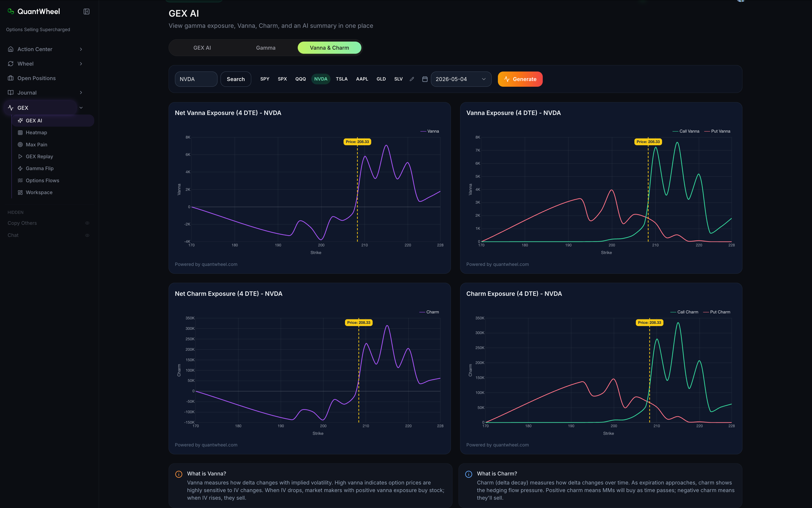Toggle Vanna series in net vanna legend
Screen dimensions: 812x508
[x=430, y=131]
